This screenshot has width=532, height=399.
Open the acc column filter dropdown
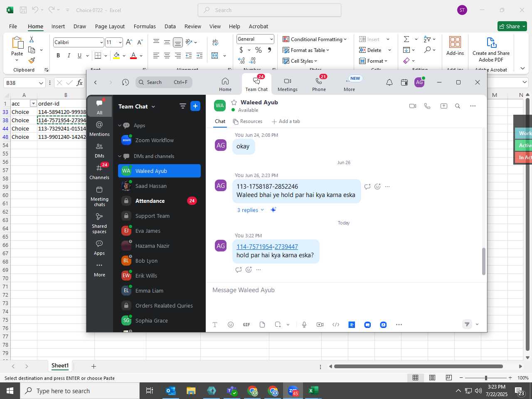(x=33, y=103)
